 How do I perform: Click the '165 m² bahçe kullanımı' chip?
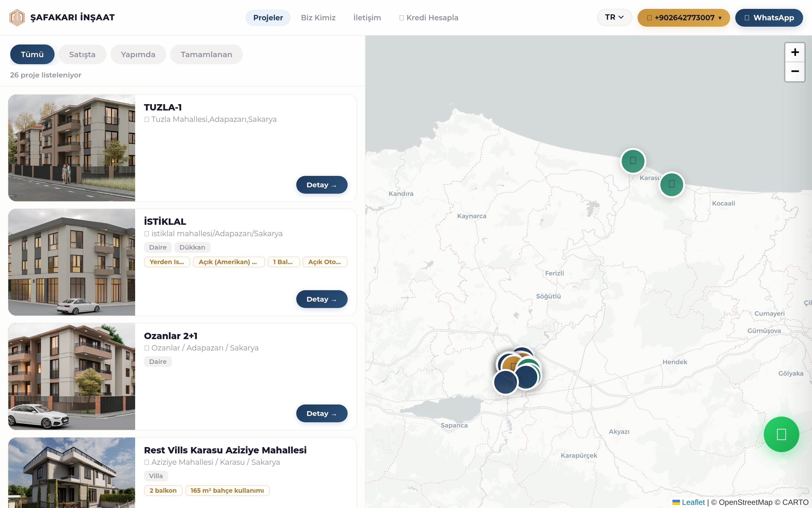(227, 491)
